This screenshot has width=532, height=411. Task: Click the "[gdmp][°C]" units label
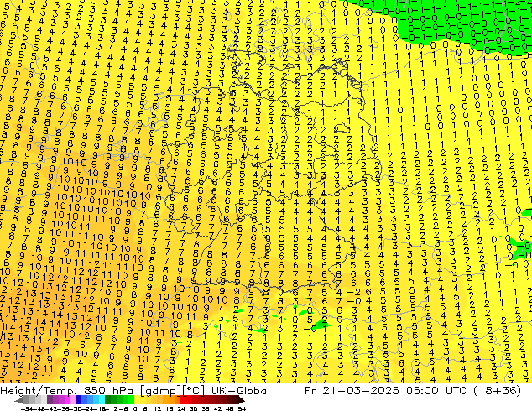[x=172, y=390]
